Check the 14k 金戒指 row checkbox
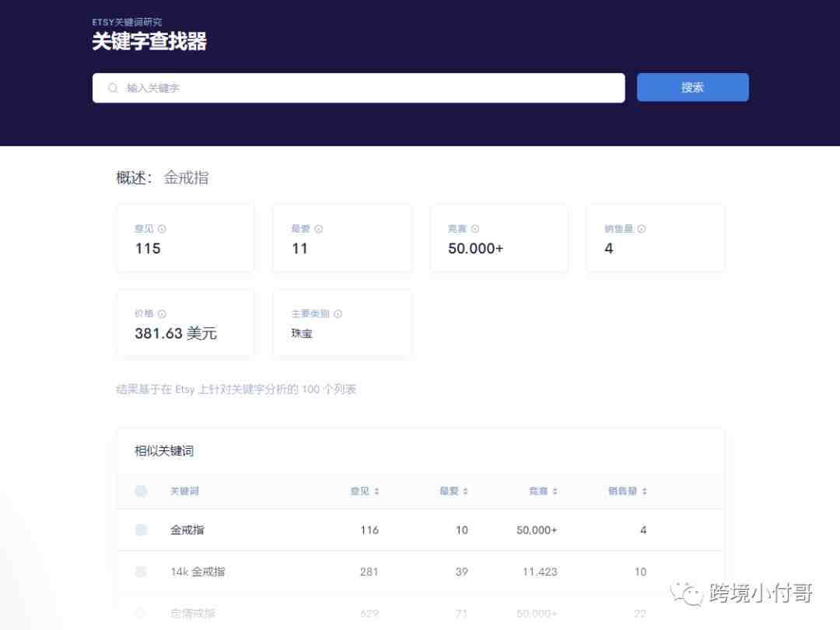 [x=141, y=572]
